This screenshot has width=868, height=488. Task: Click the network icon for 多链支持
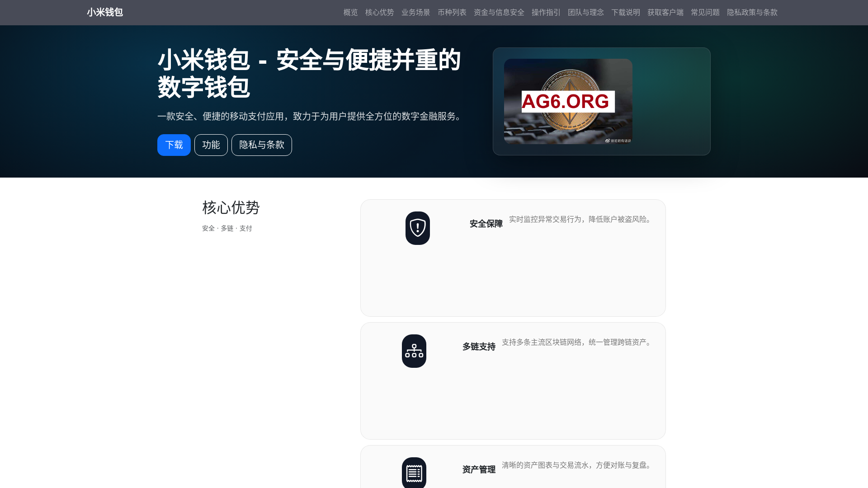click(x=414, y=351)
